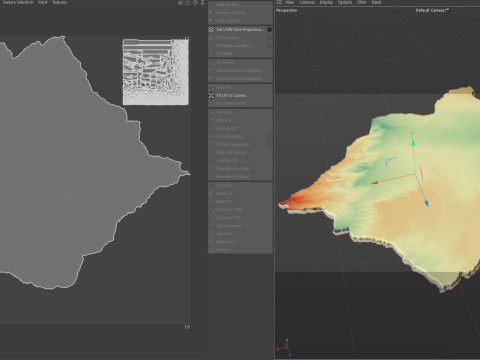
Task: Select the UV Rectangularize command
Action: [240, 144]
